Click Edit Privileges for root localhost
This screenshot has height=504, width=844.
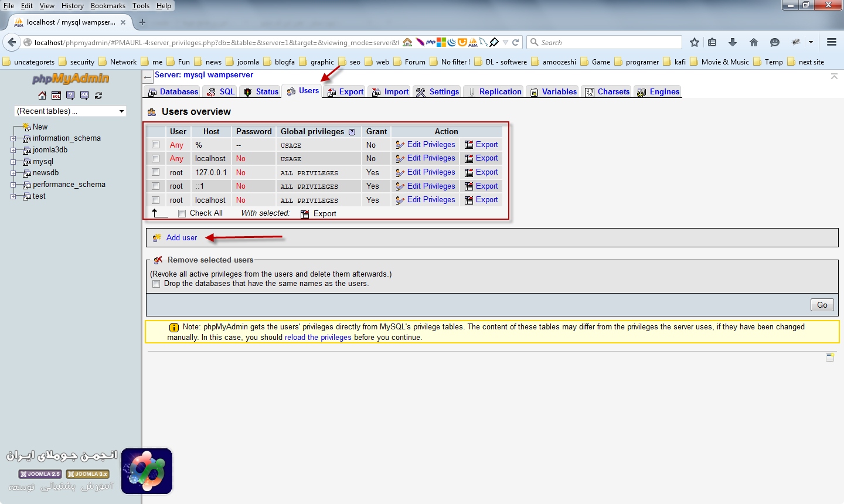(431, 200)
